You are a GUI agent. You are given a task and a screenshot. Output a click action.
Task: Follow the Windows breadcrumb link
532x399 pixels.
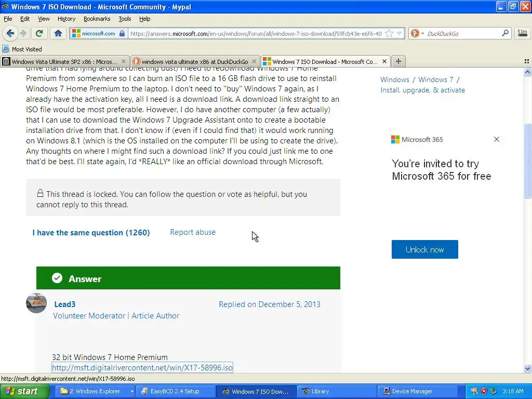pyautogui.click(x=395, y=79)
